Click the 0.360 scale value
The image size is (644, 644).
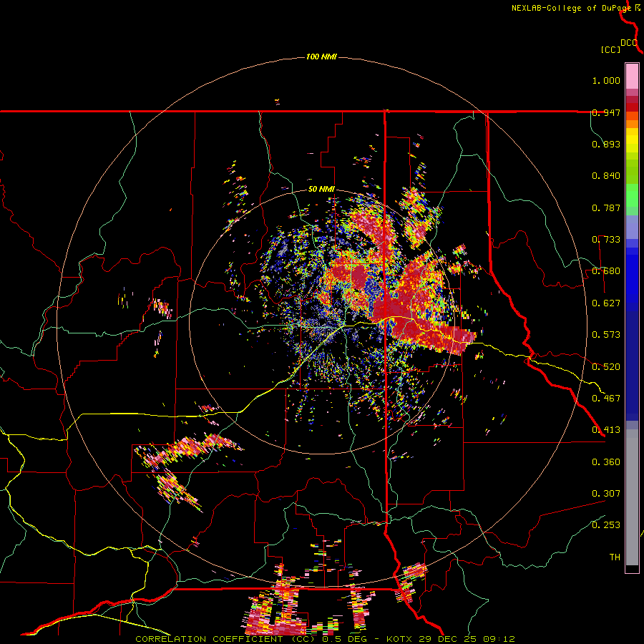click(606, 462)
